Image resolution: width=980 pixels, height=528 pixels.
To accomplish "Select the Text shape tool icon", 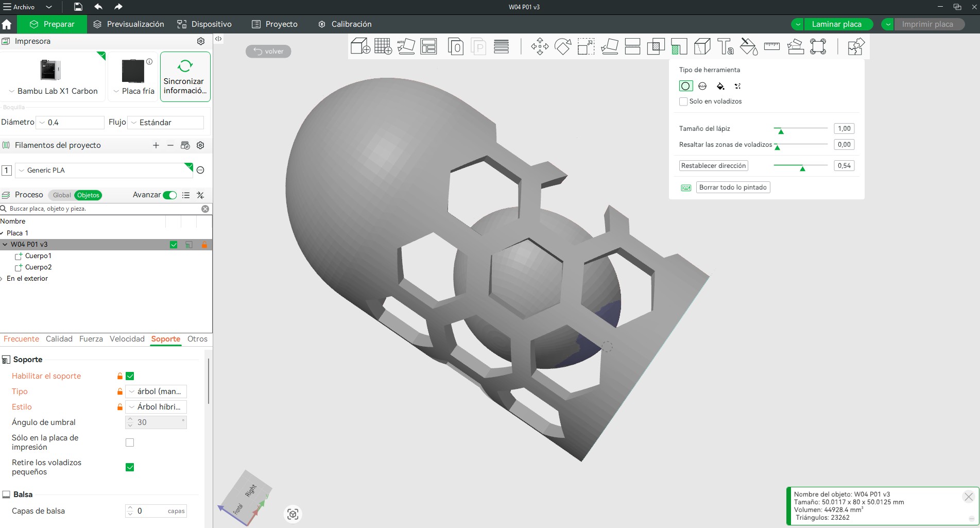I will point(725,47).
